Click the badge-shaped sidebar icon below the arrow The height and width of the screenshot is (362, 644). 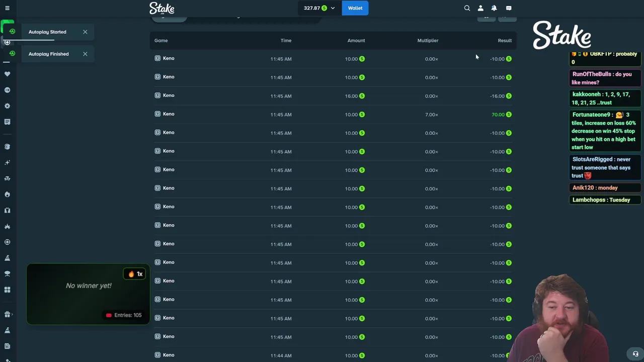pyautogui.click(x=7, y=106)
